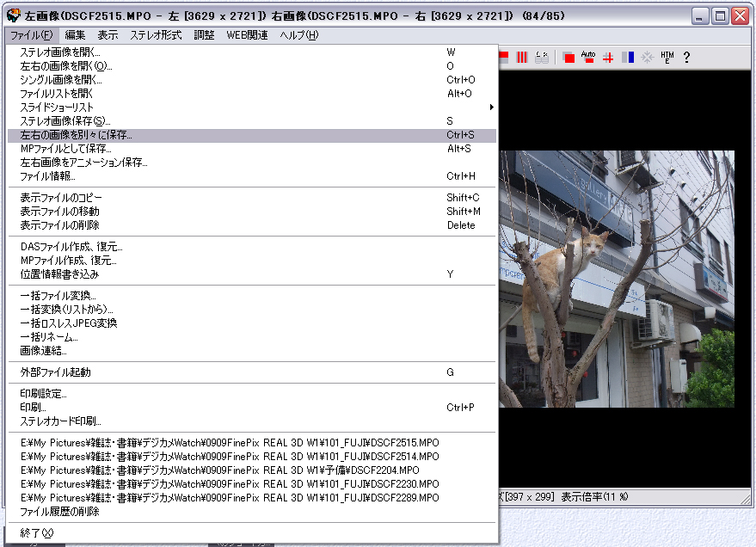Click the Auto alignment toolbar icon
The width and height of the screenshot is (756, 547).
587,56
